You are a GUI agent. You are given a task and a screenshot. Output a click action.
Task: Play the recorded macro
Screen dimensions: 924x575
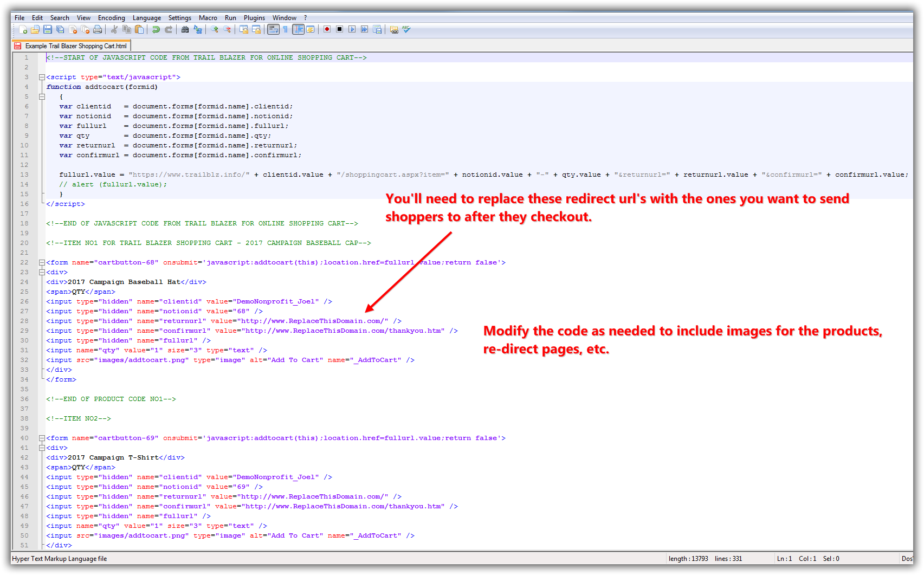(x=352, y=30)
